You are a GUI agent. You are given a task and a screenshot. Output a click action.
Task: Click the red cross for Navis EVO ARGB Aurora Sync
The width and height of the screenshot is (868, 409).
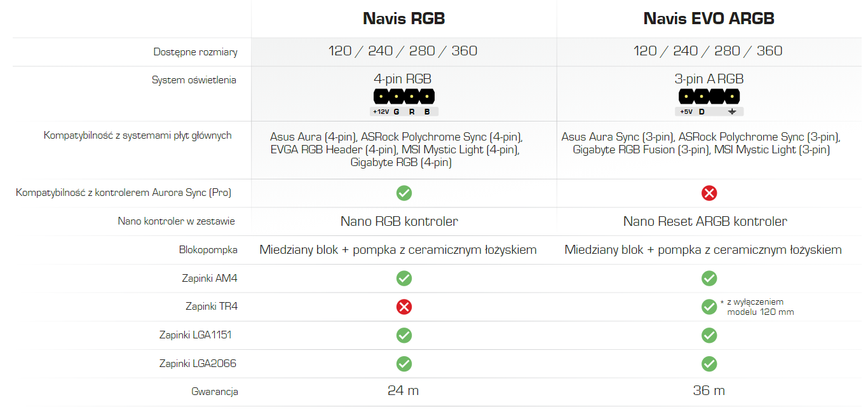(x=709, y=193)
